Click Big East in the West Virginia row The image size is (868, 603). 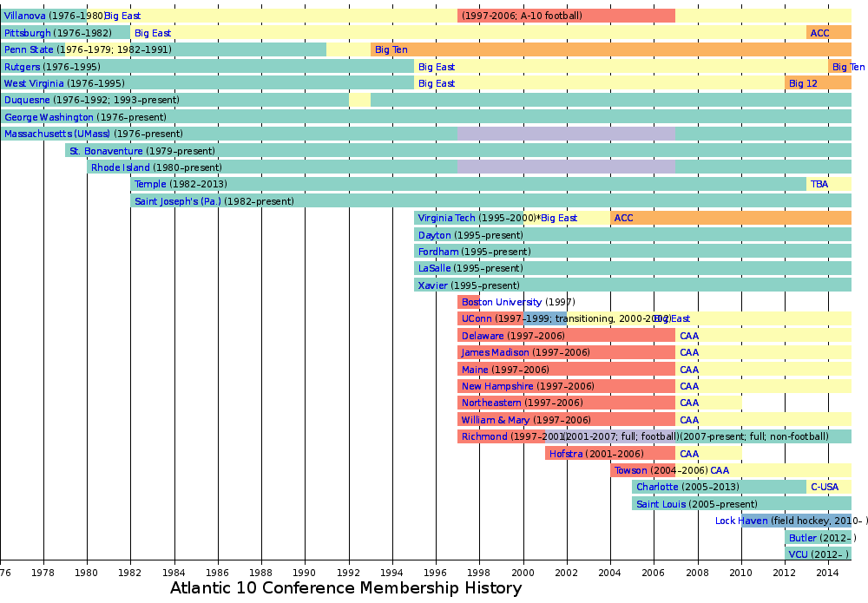click(x=437, y=83)
